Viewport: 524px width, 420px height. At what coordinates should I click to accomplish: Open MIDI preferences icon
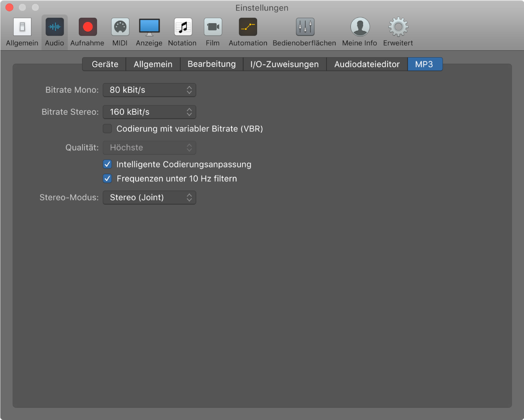coord(120,27)
